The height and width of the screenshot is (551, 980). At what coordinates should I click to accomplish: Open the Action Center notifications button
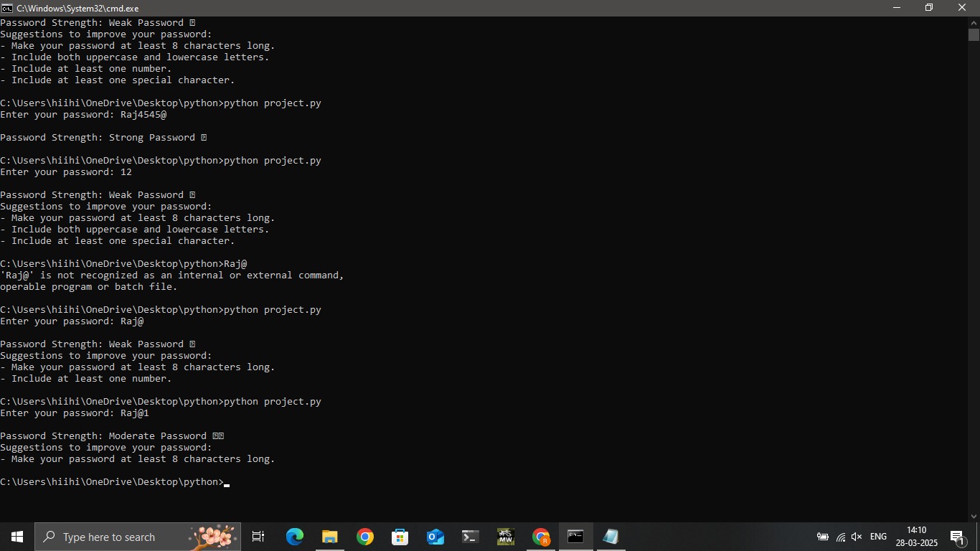[957, 537]
